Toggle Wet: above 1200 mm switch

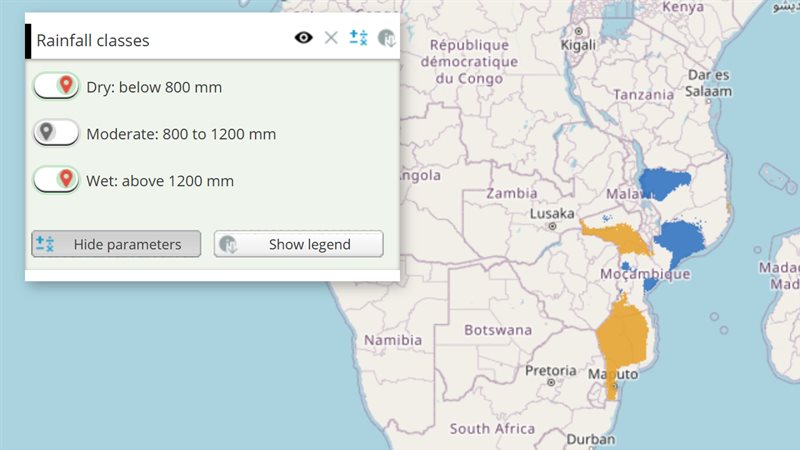tap(56, 180)
